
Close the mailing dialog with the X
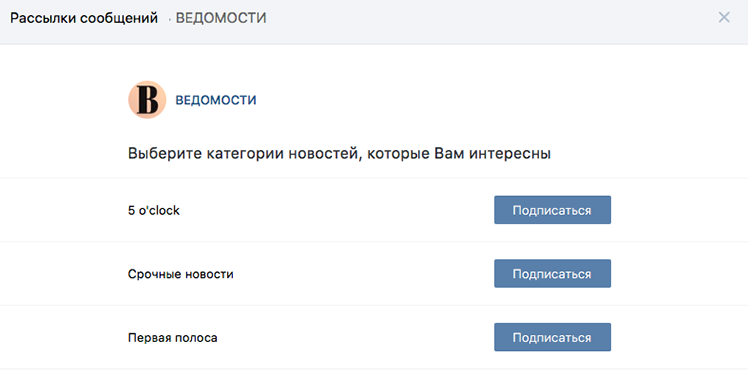pyautogui.click(x=724, y=18)
